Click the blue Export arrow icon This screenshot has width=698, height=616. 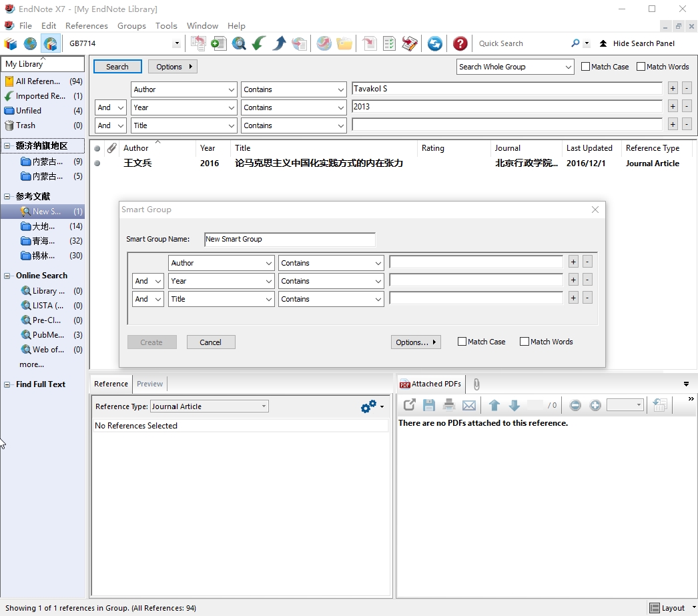click(x=280, y=44)
